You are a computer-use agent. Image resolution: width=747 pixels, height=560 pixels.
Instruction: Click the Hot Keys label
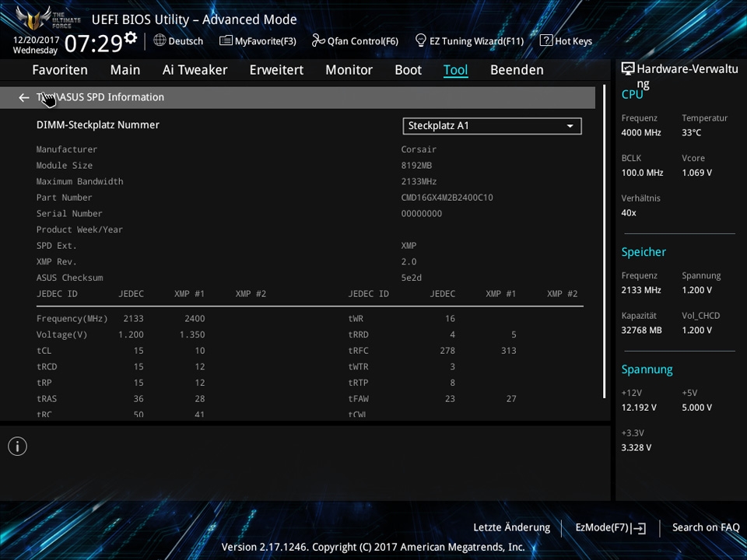click(573, 41)
